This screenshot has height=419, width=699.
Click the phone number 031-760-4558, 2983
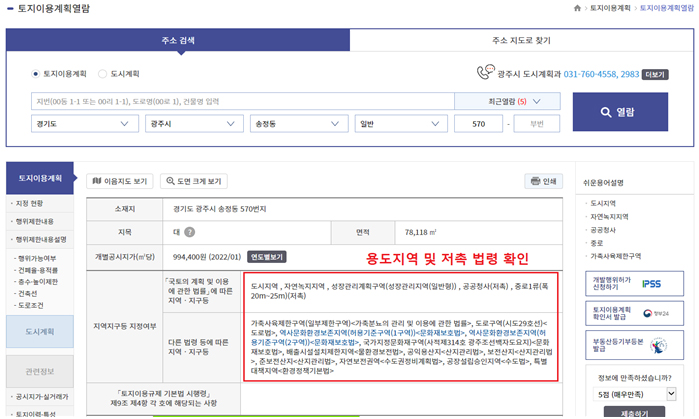pos(601,74)
